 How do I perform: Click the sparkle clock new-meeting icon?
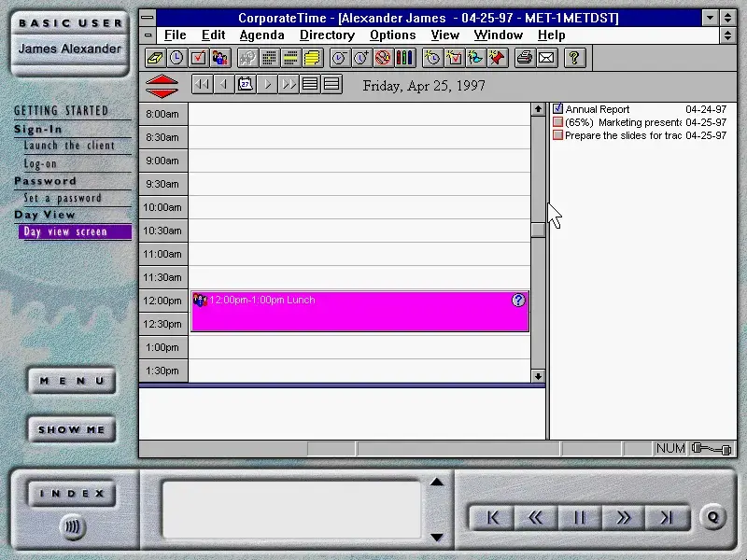coord(432,58)
